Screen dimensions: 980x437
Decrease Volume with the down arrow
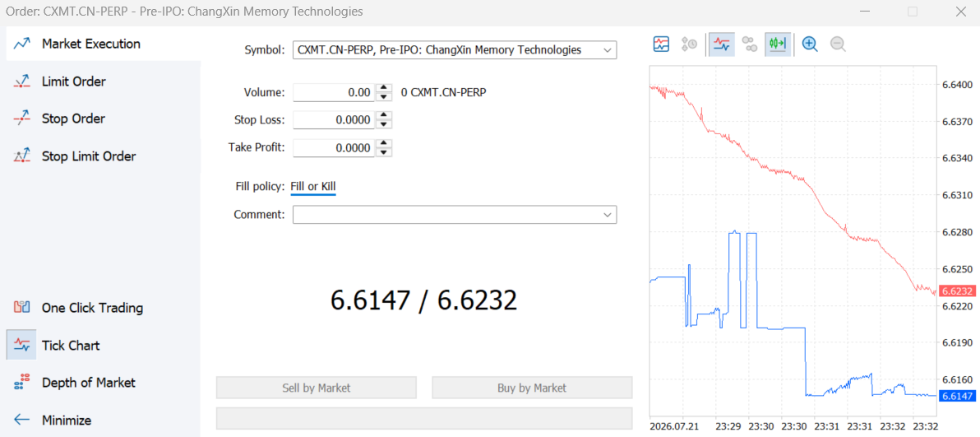pyautogui.click(x=386, y=97)
